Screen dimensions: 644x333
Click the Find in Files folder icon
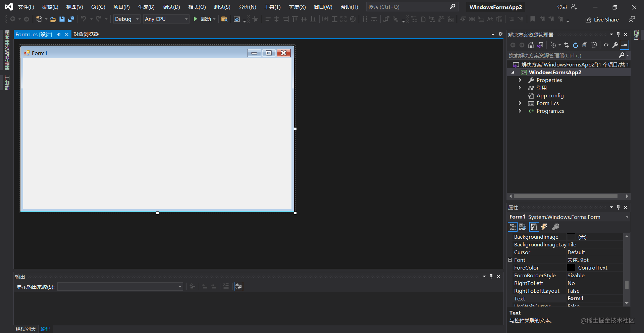224,19
